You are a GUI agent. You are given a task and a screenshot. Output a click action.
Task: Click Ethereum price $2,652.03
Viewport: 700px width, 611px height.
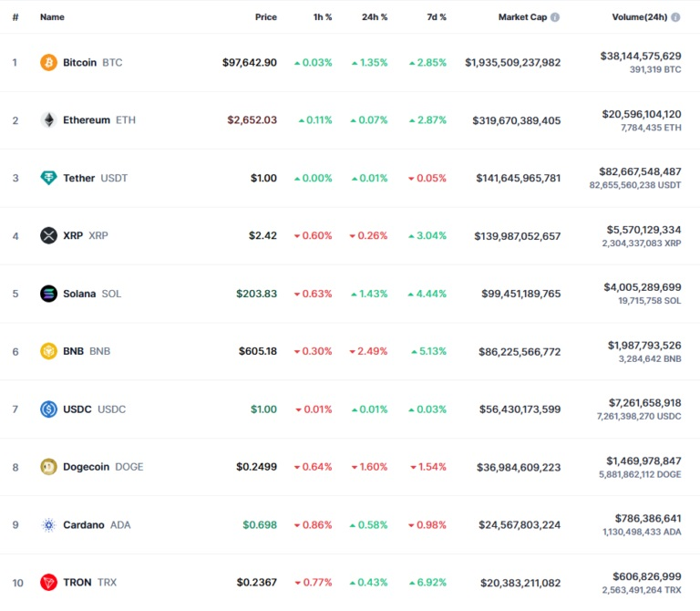click(x=252, y=119)
